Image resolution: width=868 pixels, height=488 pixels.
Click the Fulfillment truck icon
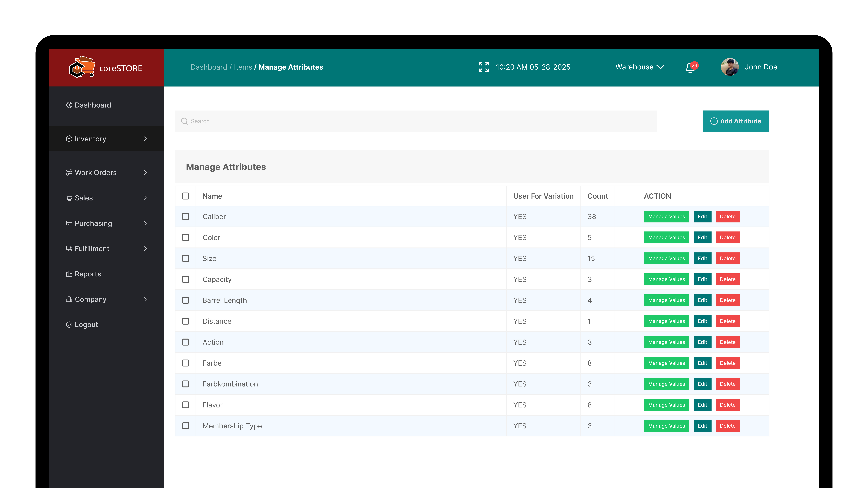pyautogui.click(x=69, y=249)
